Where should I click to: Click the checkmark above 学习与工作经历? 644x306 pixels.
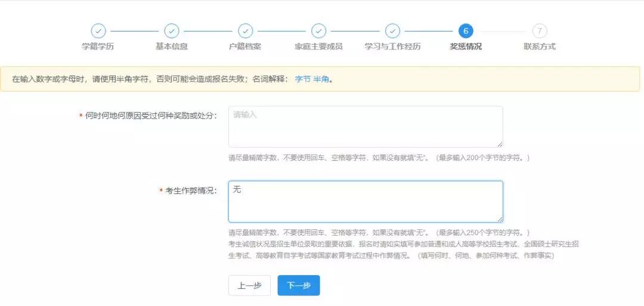click(392, 31)
